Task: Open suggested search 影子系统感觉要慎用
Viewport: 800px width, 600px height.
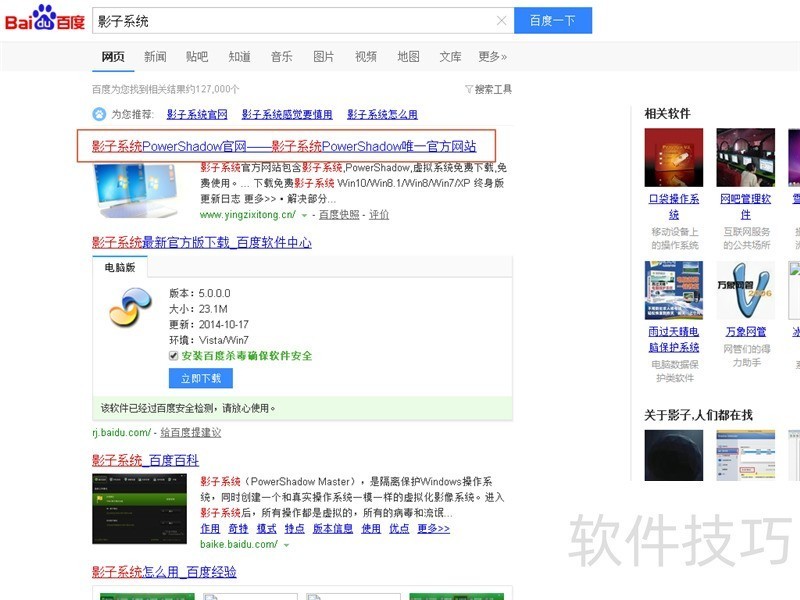Action: pyautogui.click(x=287, y=114)
